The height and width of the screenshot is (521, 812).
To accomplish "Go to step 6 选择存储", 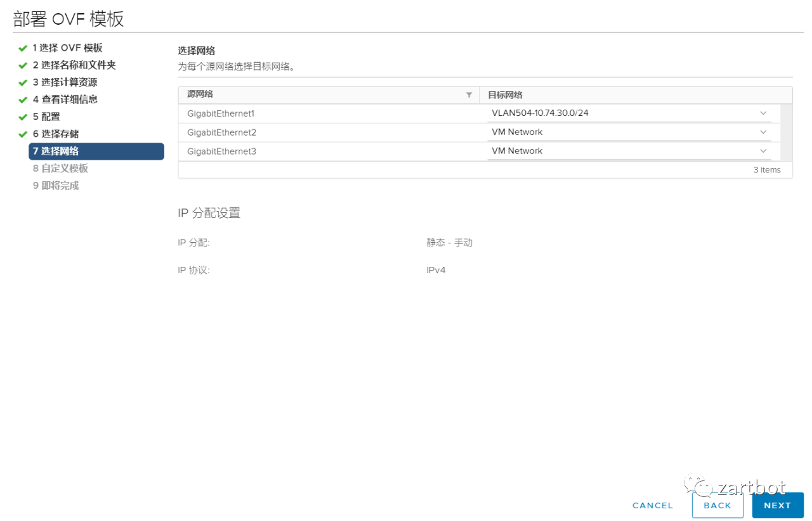I will click(56, 134).
